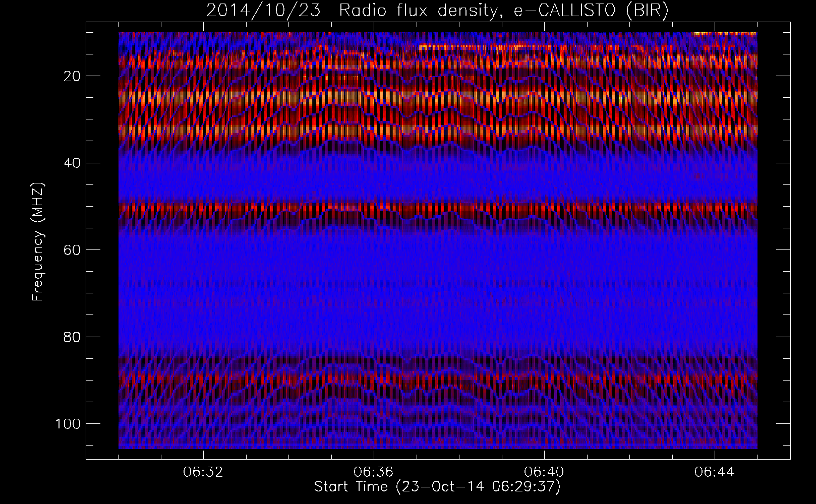The height and width of the screenshot is (504, 816).
Task: Click the plot title "2014/10/23 Radio flux density, e-CALLISTO (BIR)"
Action: click(x=437, y=11)
